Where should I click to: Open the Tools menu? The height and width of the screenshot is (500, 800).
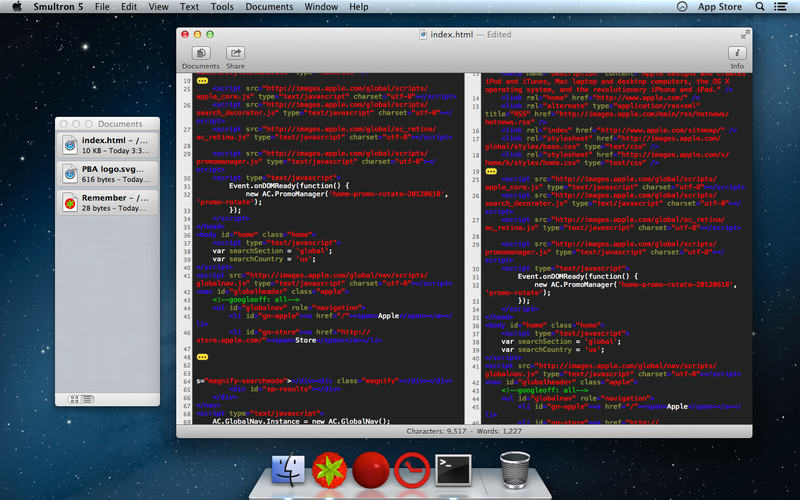tap(222, 7)
